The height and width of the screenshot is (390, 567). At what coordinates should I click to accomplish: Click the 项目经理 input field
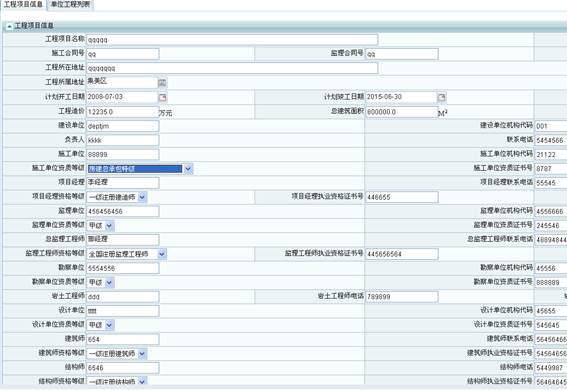123,183
